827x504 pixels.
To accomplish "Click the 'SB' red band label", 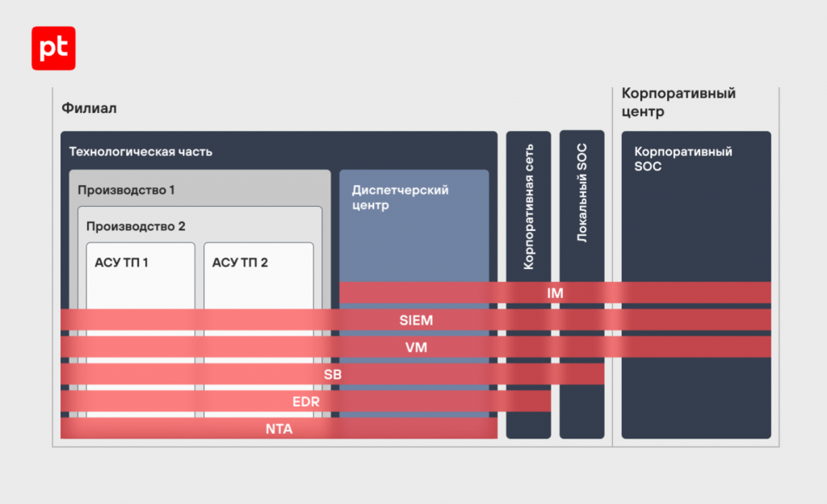I will pos(333,374).
